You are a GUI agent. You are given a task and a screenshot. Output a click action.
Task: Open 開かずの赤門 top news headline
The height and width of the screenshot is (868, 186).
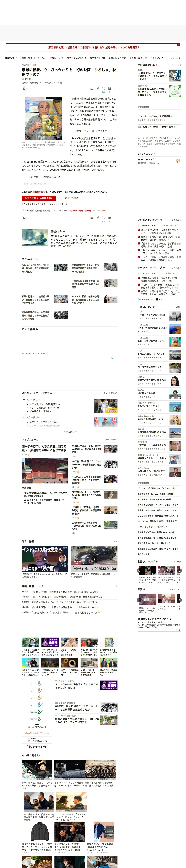click(44, 448)
